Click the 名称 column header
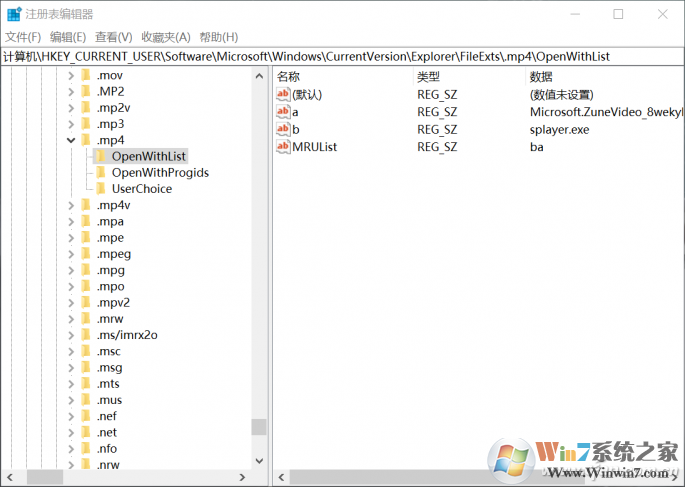 pos(289,76)
